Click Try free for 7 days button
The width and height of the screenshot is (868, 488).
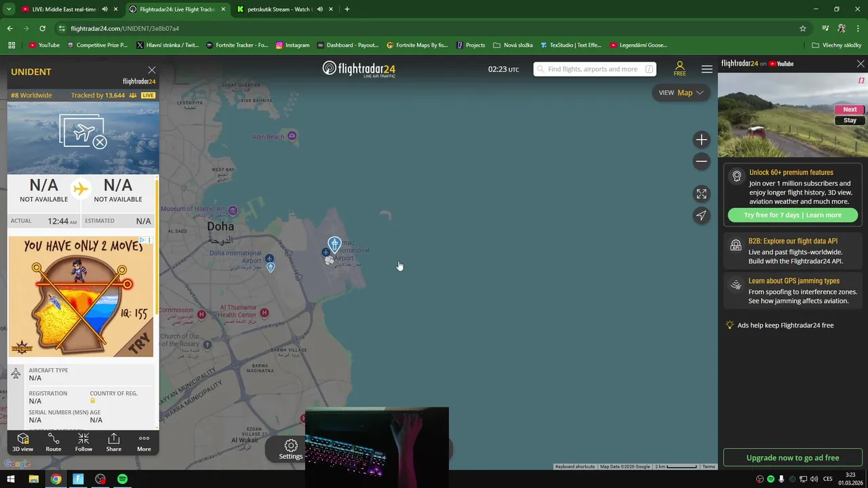(793, 215)
